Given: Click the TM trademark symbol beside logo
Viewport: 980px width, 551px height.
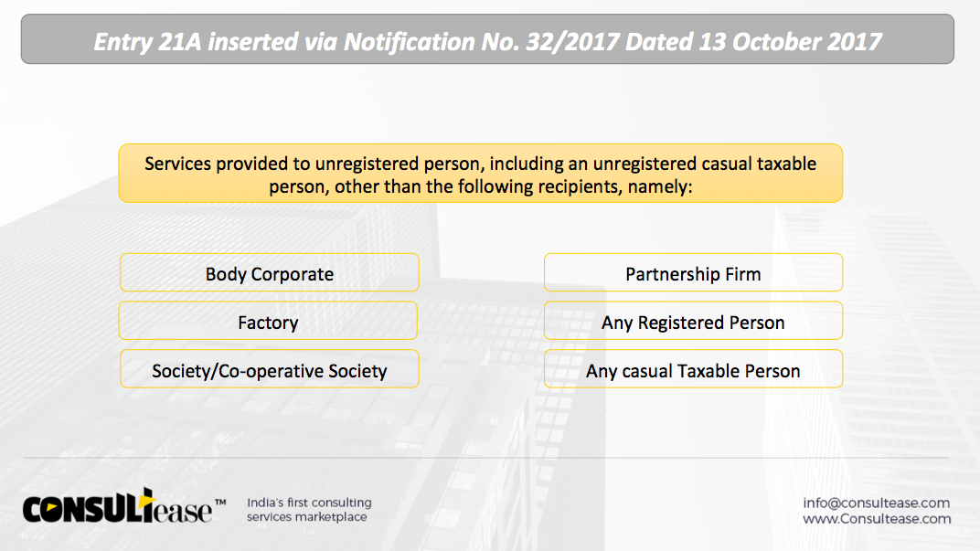Looking at the screenshot, I should tap(220, 502).
